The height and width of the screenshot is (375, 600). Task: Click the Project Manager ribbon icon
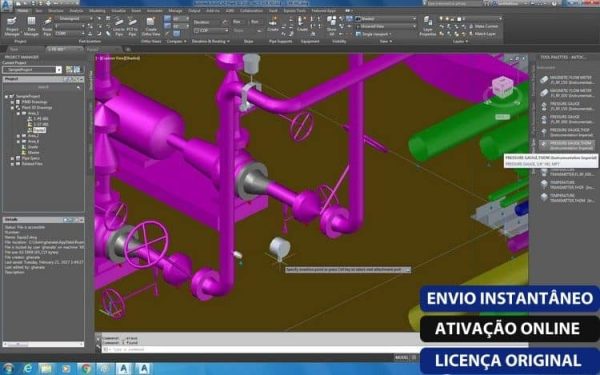pos(12,26)
